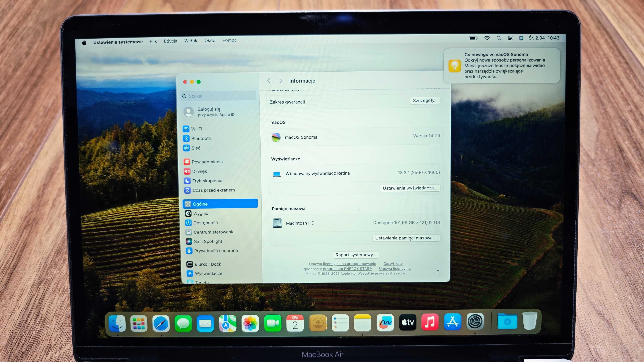This screenshot has width=644, height=362.
Task: Open Calendar app in Dock
Action: pyautogui.click(x=295, y=323)
